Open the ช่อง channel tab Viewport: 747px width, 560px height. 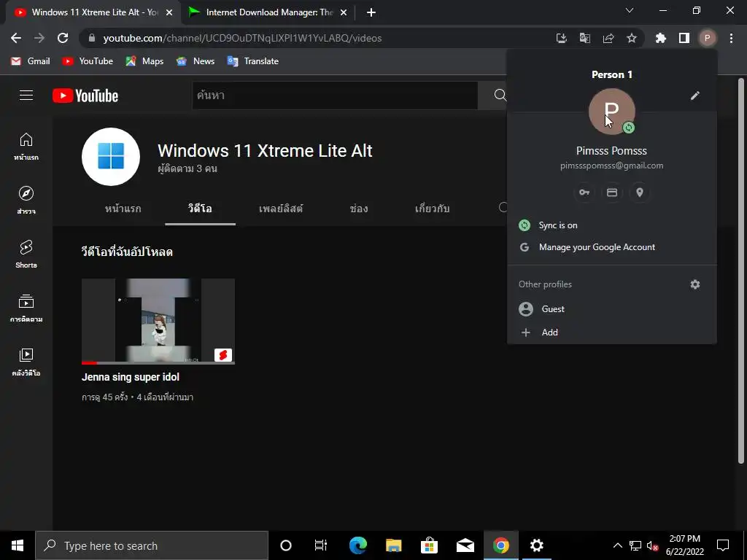pos(358,209)
